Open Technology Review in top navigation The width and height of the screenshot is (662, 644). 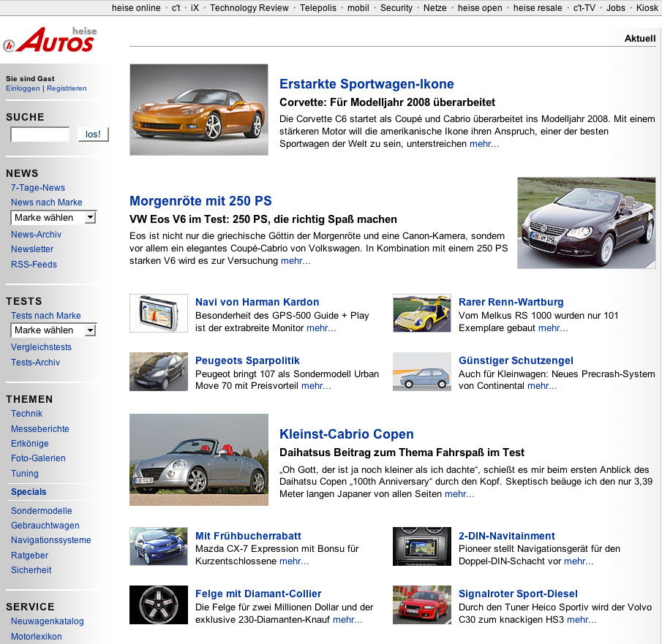point(249,7)
